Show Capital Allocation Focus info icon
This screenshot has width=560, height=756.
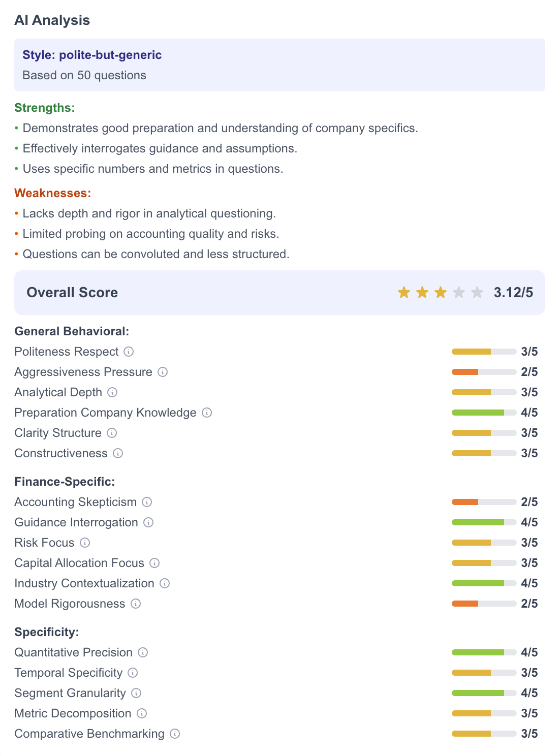154,563
